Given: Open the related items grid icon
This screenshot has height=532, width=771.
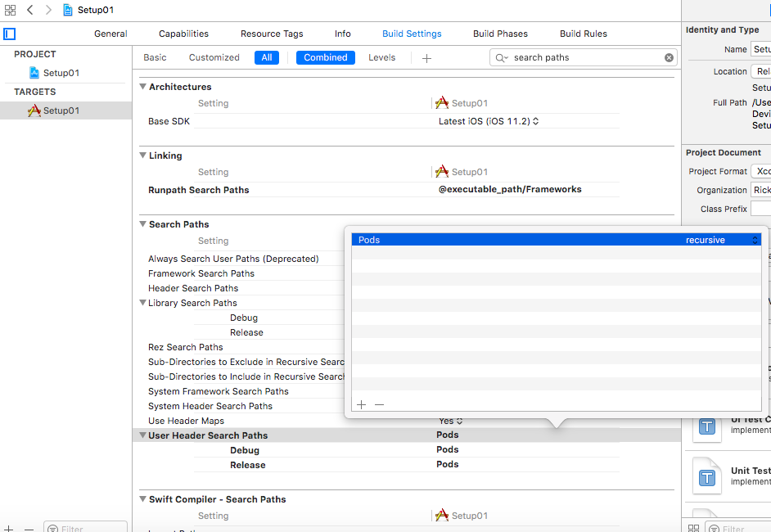Looking at the screenshot, I should point(10,10).
